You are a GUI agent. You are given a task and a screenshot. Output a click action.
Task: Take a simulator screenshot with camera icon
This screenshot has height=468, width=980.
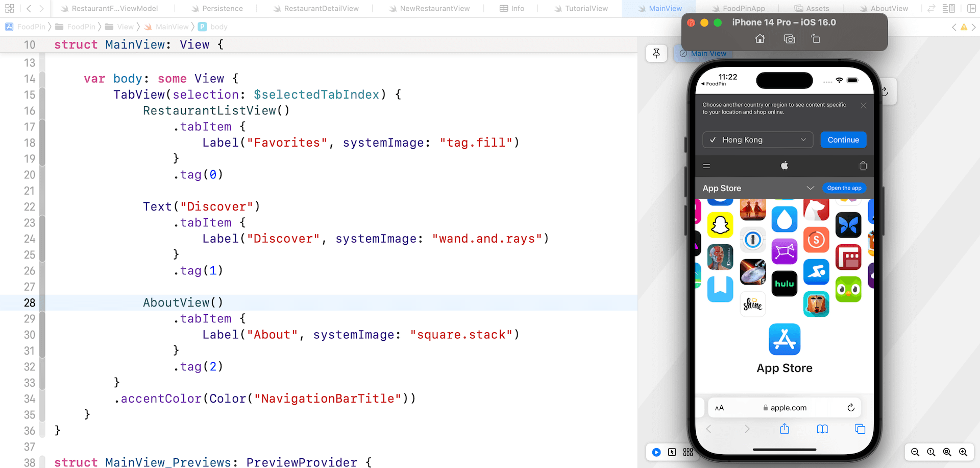pos(789,39)
